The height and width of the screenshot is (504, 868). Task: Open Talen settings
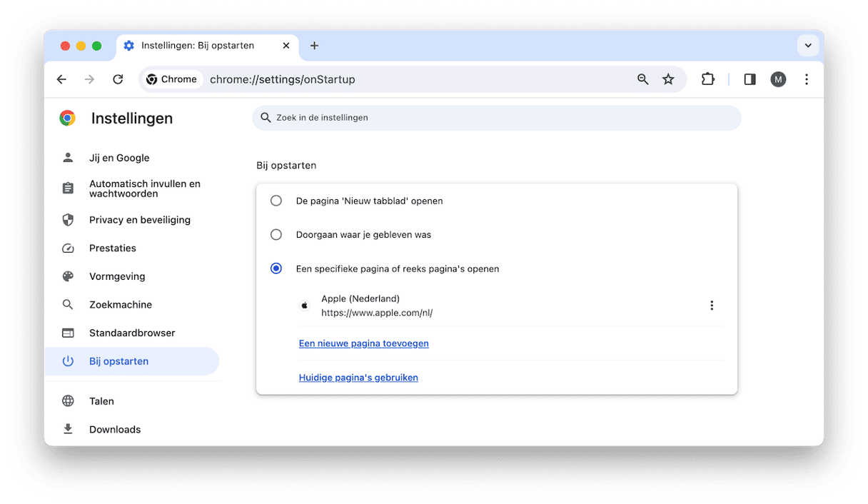click(132, 401)
